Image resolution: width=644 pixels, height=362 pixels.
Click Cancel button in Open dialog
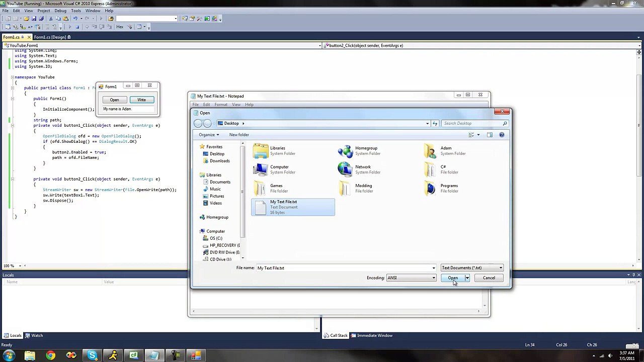point(489,278)
